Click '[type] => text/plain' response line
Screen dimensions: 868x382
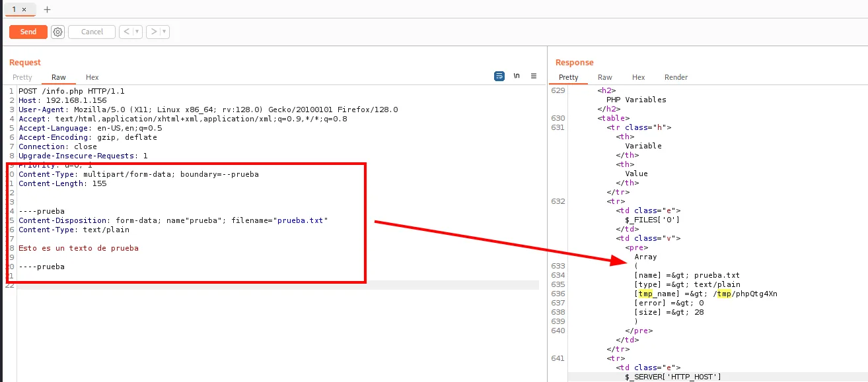(x=687, y=284)
